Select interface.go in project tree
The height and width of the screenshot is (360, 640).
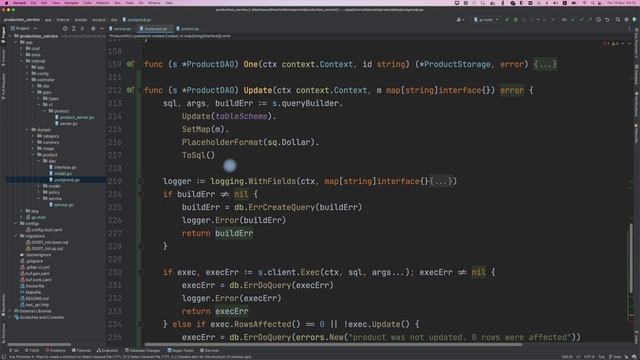click(x=63, y=167)
